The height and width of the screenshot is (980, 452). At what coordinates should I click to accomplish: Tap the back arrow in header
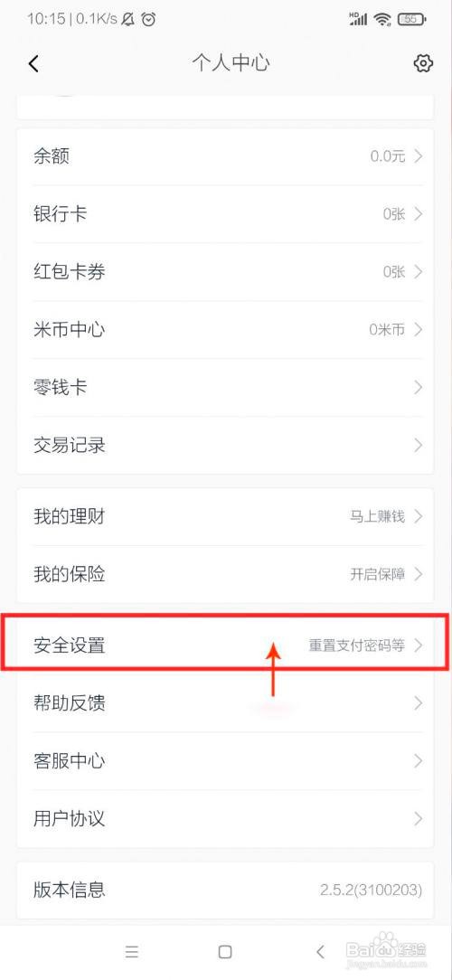pyautogui.click(x=33, y=63)
